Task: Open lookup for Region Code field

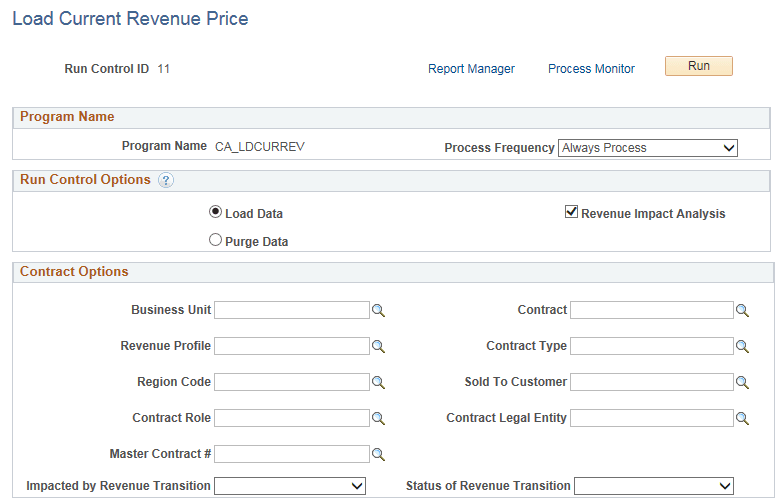Action: pyautogui.click(x=379, y=382)
